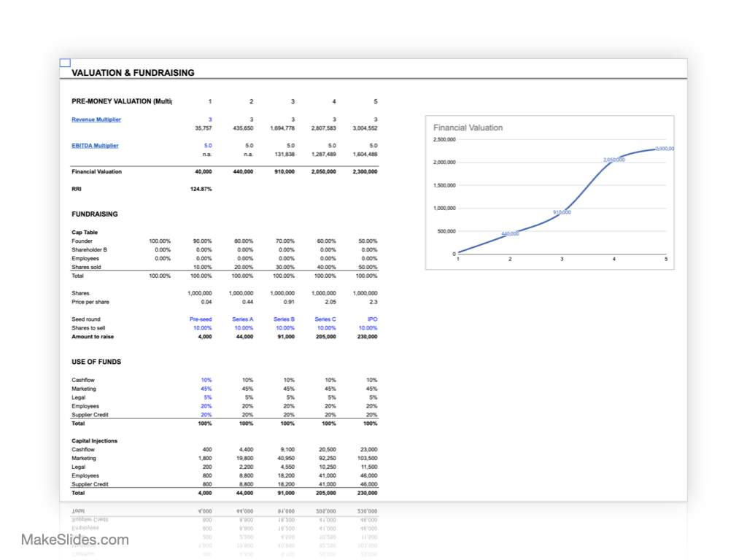The image size is (747, 560).
Task: Click the VALUATION & FUNDRAISING title cell
Action: [x=133, y=73]
